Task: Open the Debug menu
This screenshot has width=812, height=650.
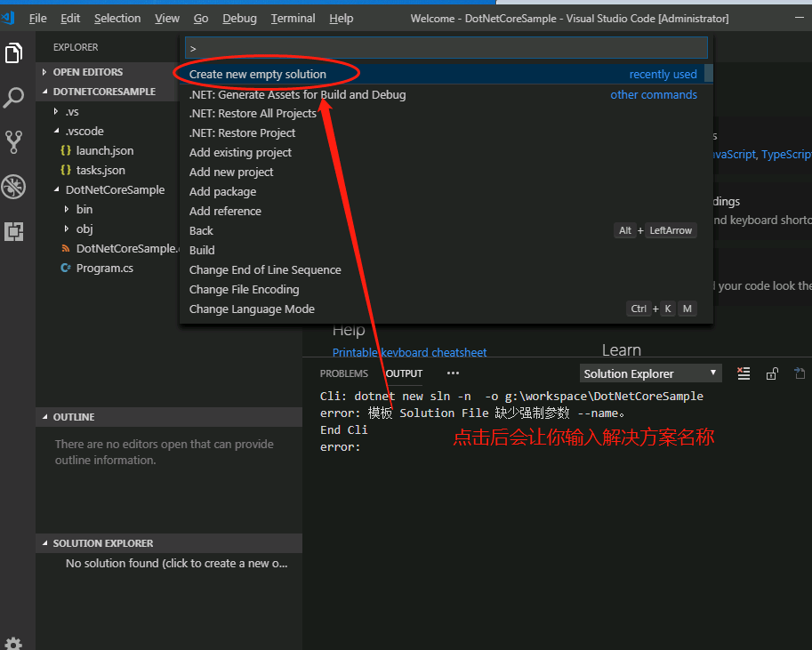Action: 240,18
